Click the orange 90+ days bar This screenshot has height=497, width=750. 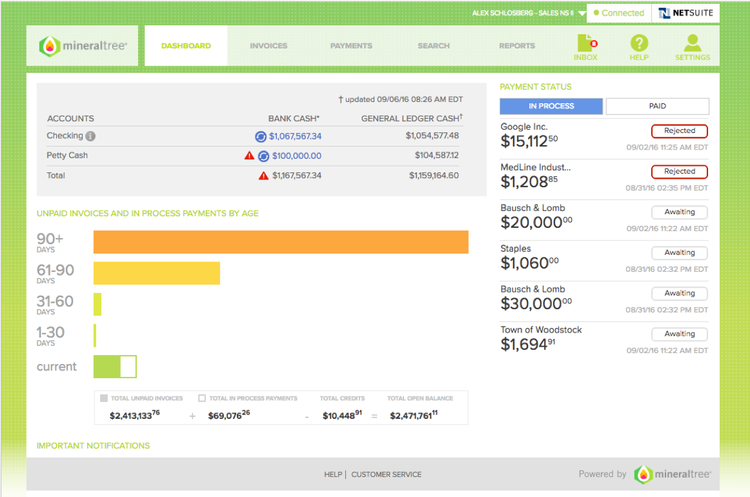(281, 242)
